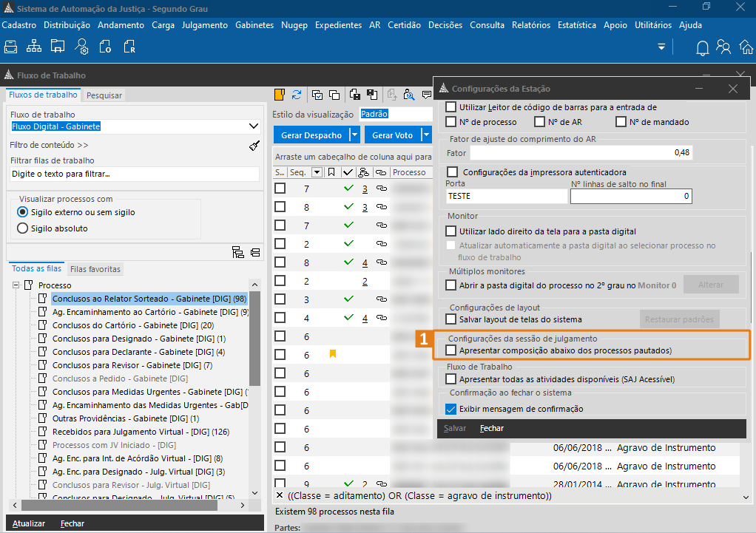Image resolution: width=756 pixels, height=533 pixels.
Task: Collapse the Processo tree node
Action: [x=16, y=285]
